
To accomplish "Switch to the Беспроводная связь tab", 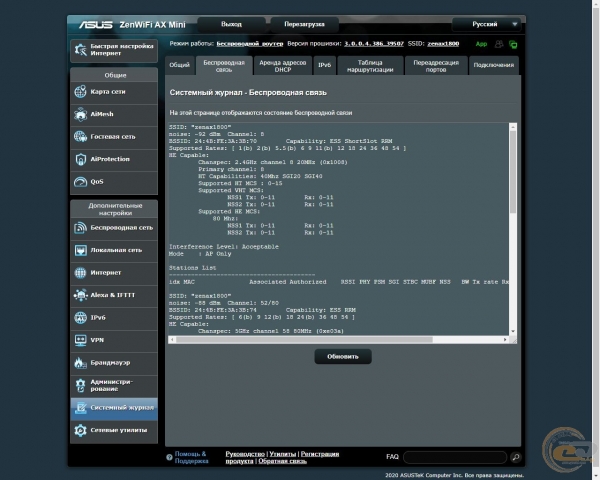I will [224, 66].
